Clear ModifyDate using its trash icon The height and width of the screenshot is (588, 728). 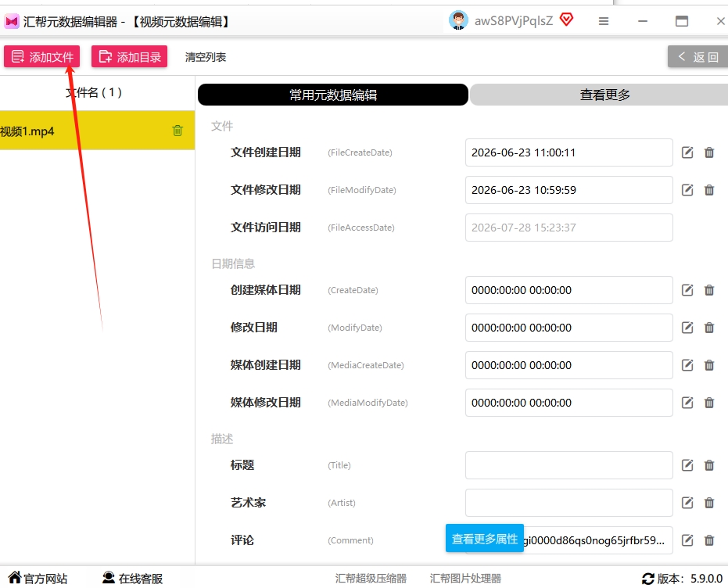[709, 328]
